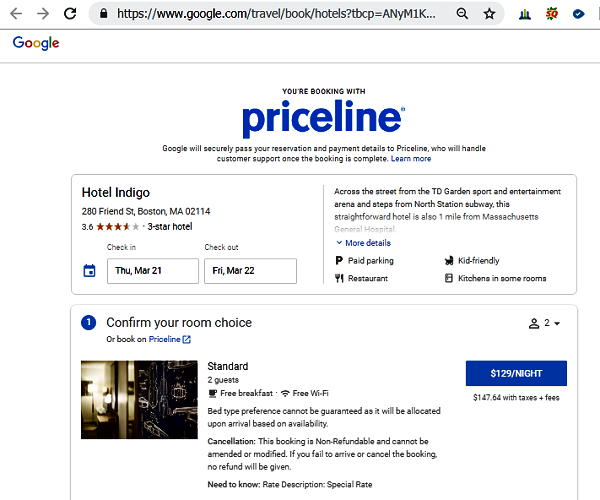Open the Learn more link
The width and height of the screenshot is (600, 500).
pos(411,158)
